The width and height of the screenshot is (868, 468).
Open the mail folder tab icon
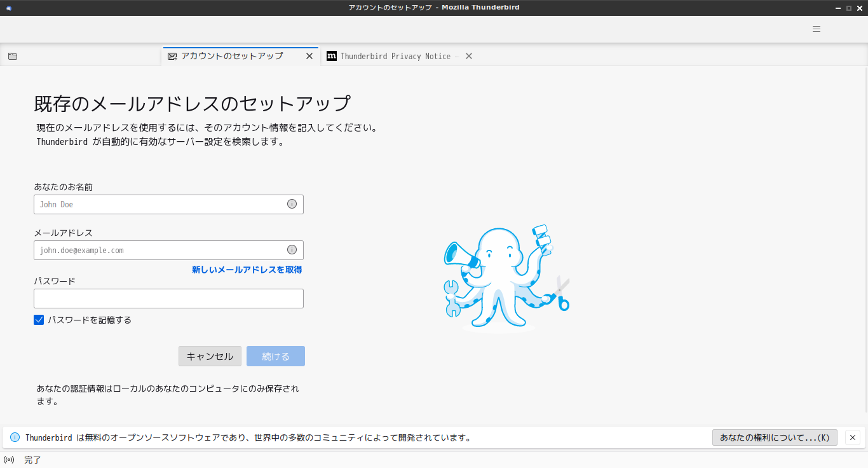point(13,56)
